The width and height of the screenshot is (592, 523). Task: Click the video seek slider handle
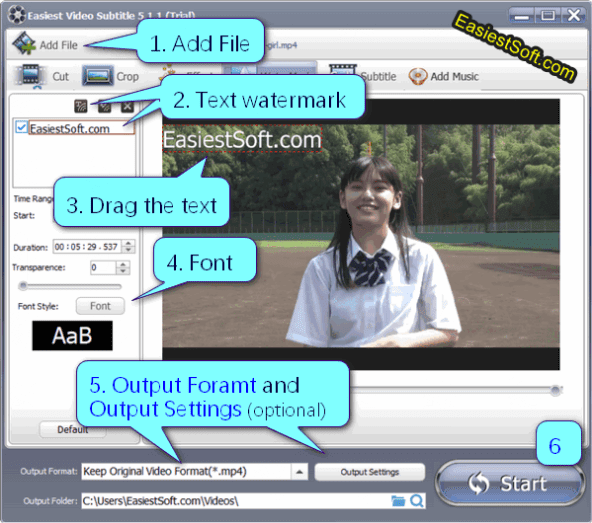555,390
